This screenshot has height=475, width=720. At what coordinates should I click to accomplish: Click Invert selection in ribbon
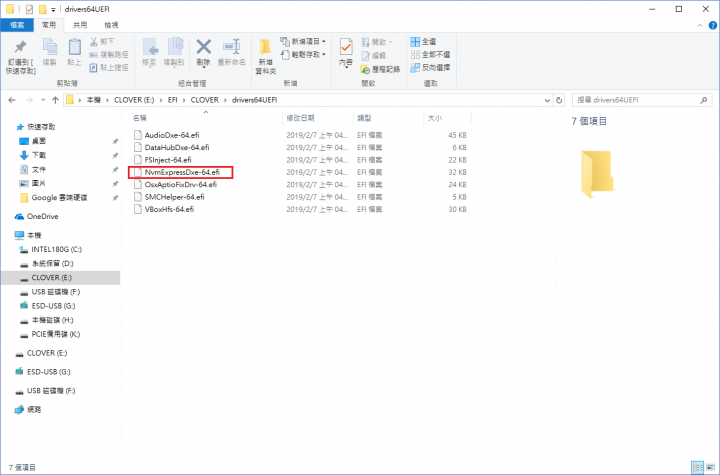(430, 68)
